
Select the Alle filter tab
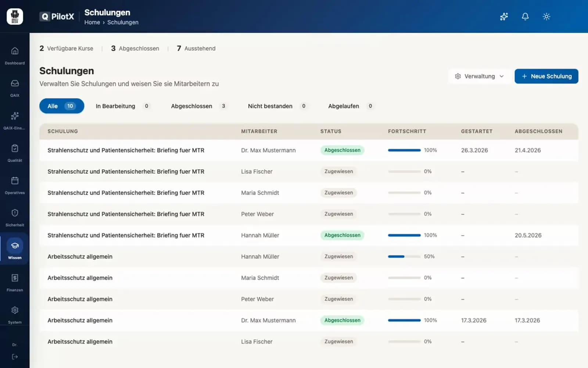click(x=62, y=106)
